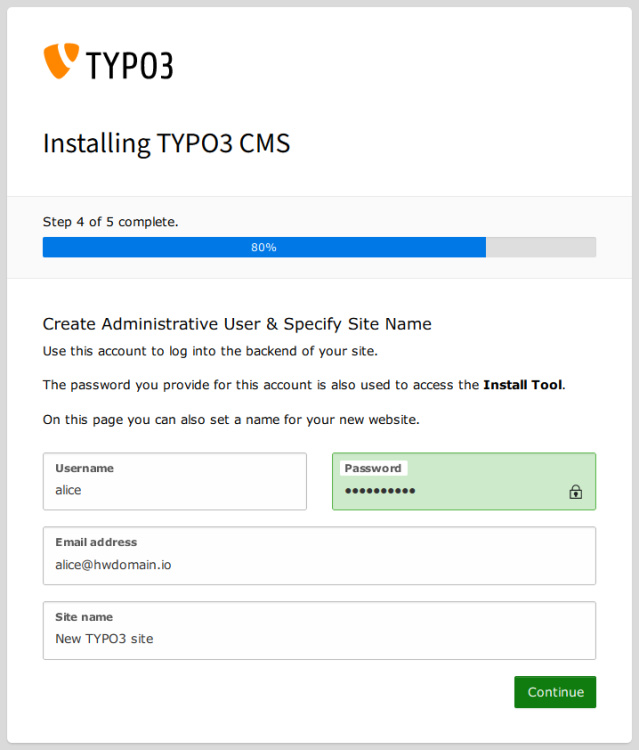
Task: Click the Installing TYPO3 CMS heading
Action: coord(166,144)
